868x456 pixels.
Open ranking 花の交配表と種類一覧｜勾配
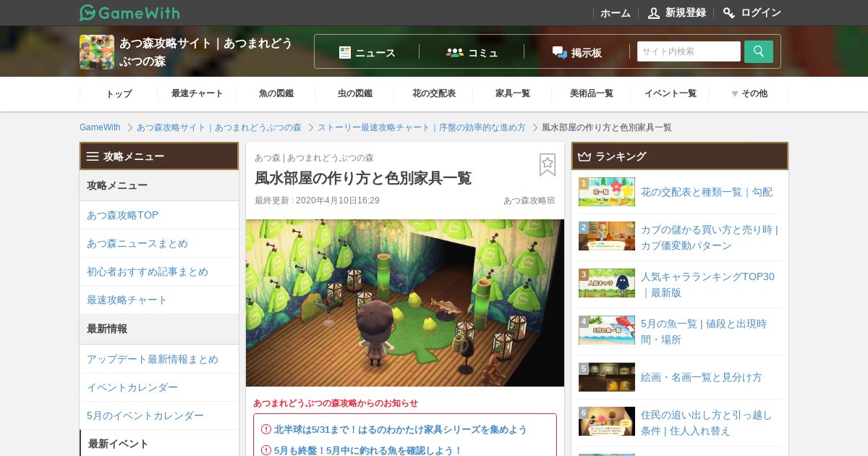[x=707, y=192]
